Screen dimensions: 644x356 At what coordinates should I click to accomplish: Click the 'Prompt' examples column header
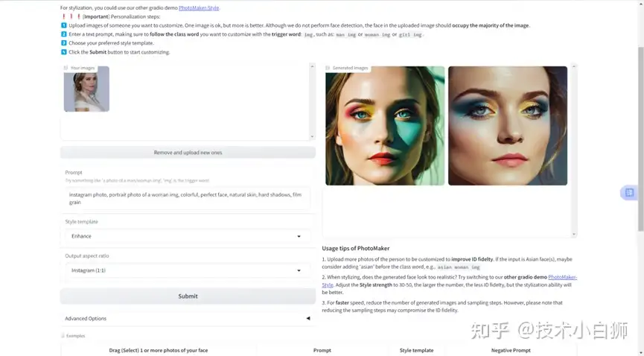[x=322, y=350]
